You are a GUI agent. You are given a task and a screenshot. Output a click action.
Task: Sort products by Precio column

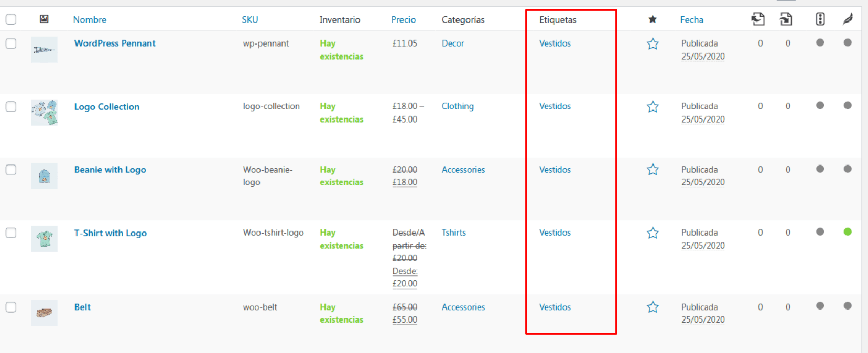tap(403, 19)
